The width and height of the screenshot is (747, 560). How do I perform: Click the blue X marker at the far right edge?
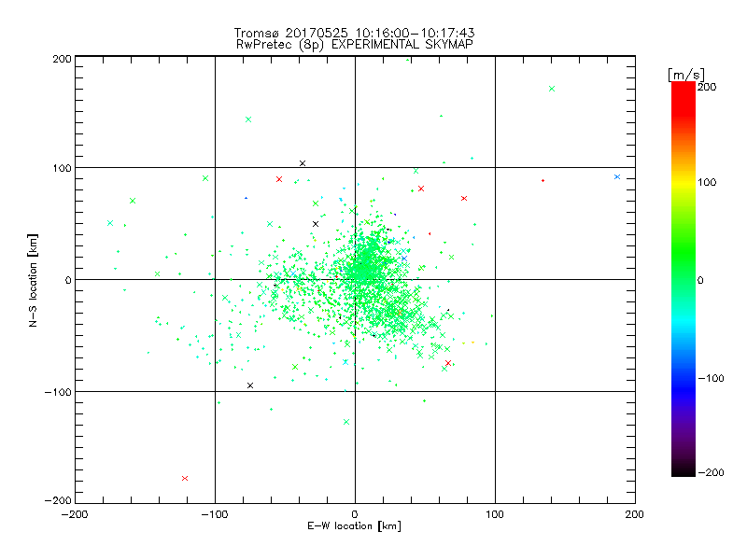coord(617,176)
